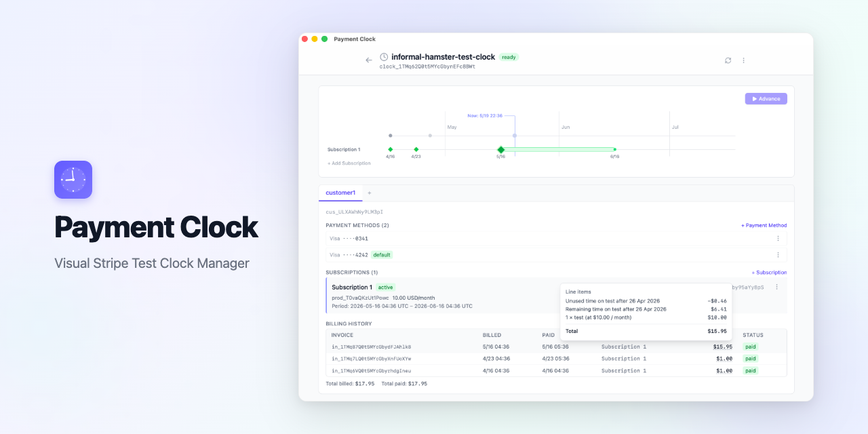Click the clock icon beside informal-hamster-test-clock
This screenshot has height=434, width=868.
pos(384,57)
